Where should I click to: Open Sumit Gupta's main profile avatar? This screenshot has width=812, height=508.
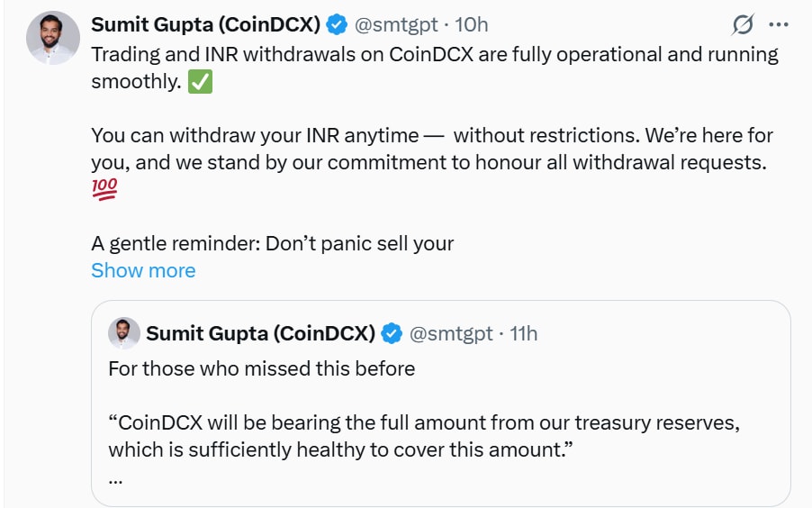pos(52,39)
